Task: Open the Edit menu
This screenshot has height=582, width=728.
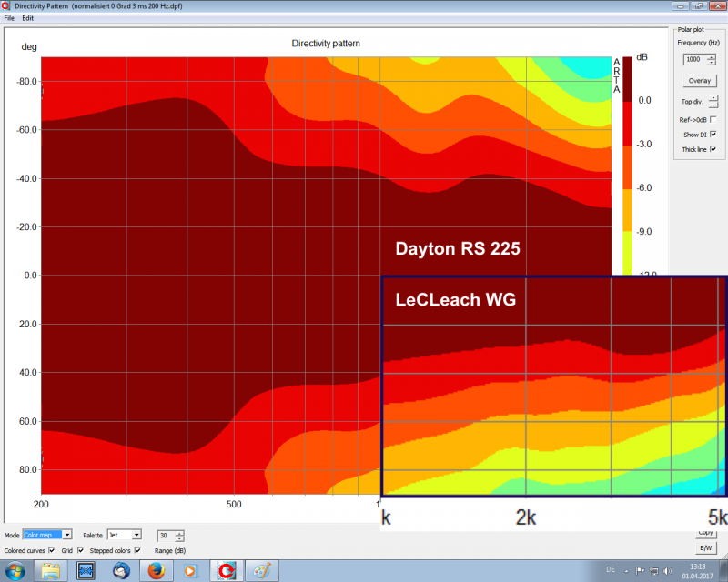Action: tap(28, 18)
